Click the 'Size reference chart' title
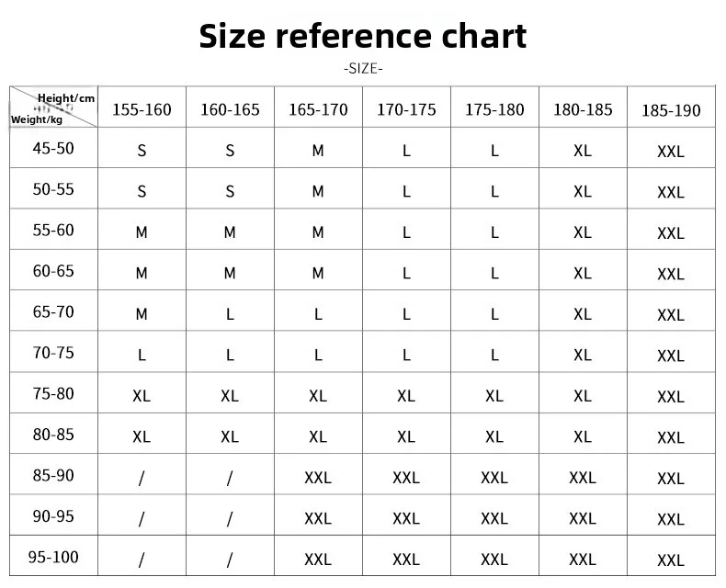 tap(362, 36)
